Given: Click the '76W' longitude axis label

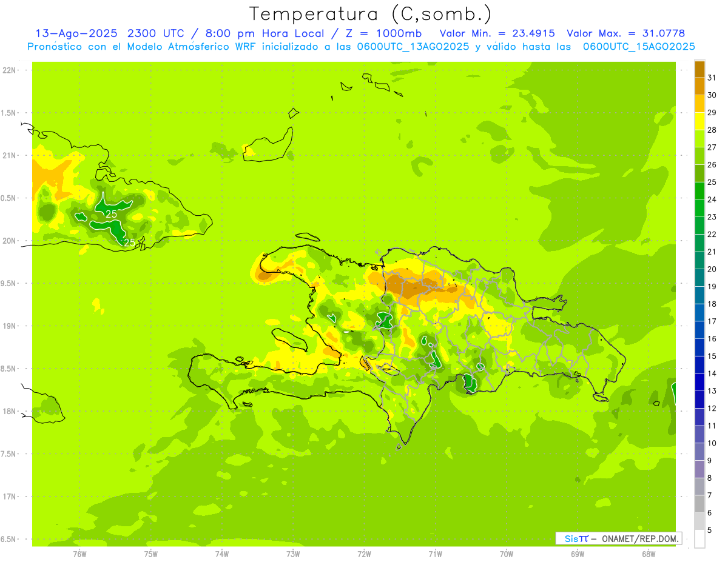Looking at the screenshot, I should pyautogui.click(x=79, y=554).
